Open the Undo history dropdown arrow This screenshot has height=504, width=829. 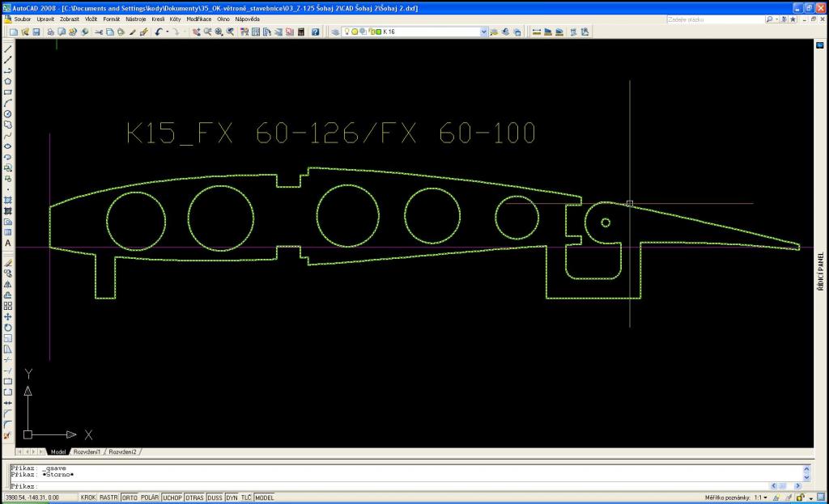point(167,32)
